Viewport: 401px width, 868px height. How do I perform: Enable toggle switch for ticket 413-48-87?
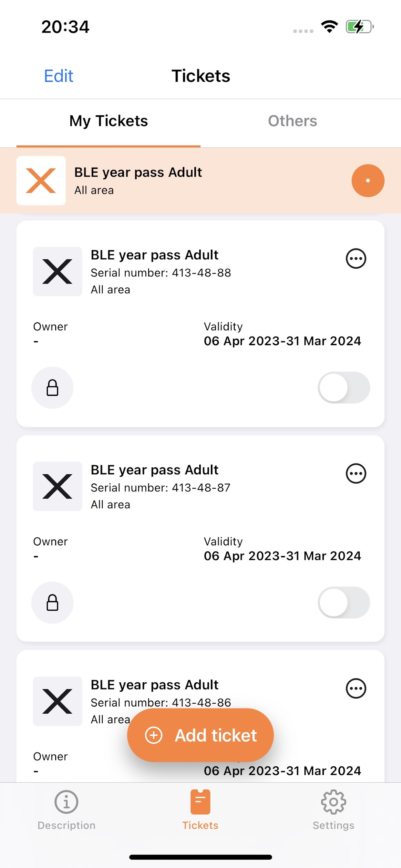coord(344,603)
